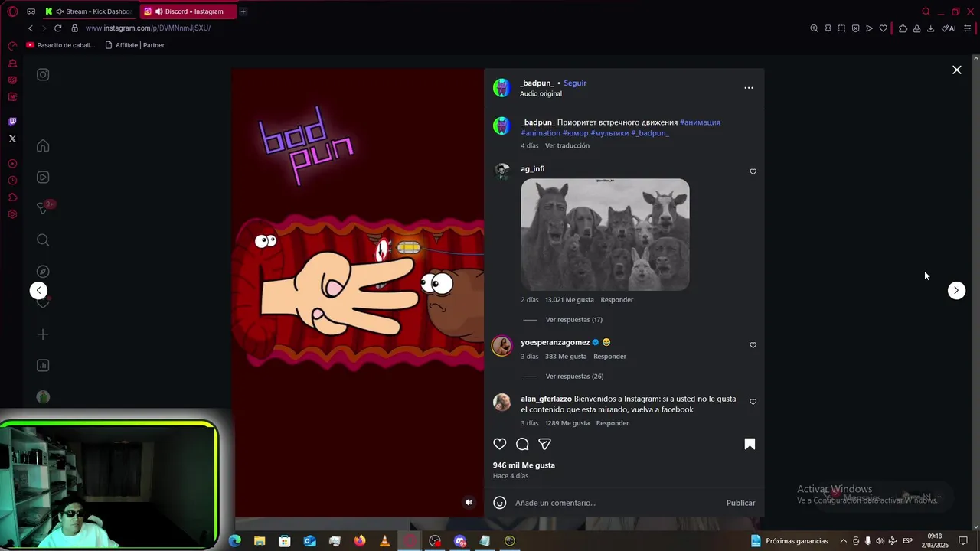Show previous post with left arrow
Viewport: 980px width, 551px height.
click(x=38, y=290)
